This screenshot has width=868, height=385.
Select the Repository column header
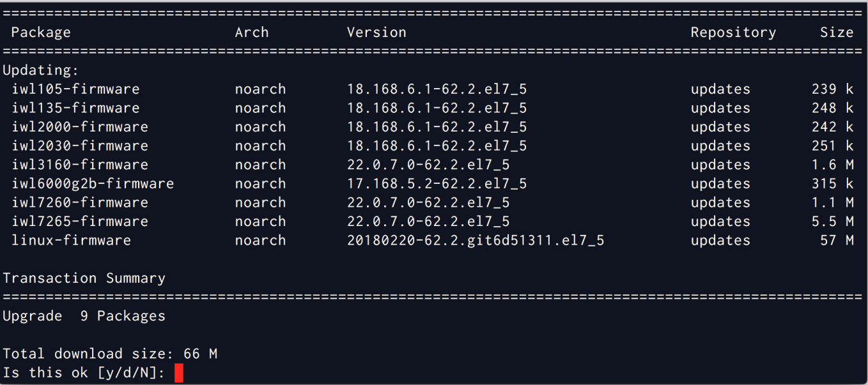coord(732,32)
